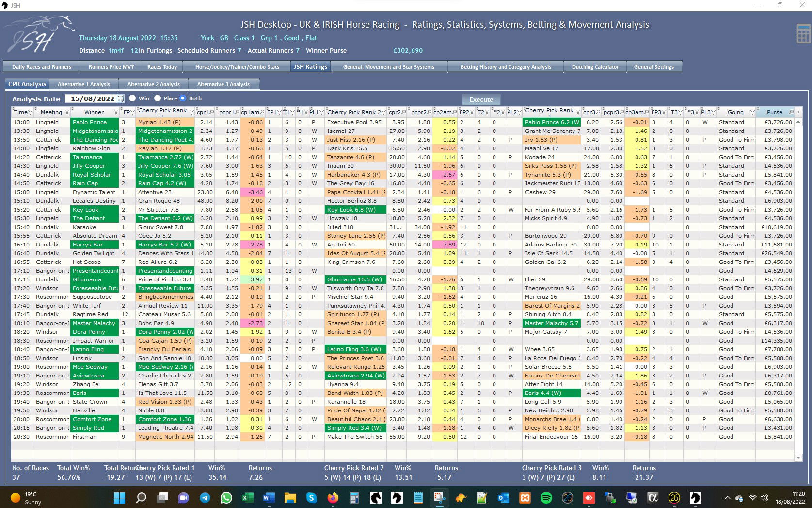This screenshot has width=812, height=508.
Task: Click the Purse column search icon
Action: click(x=791, y=112)
